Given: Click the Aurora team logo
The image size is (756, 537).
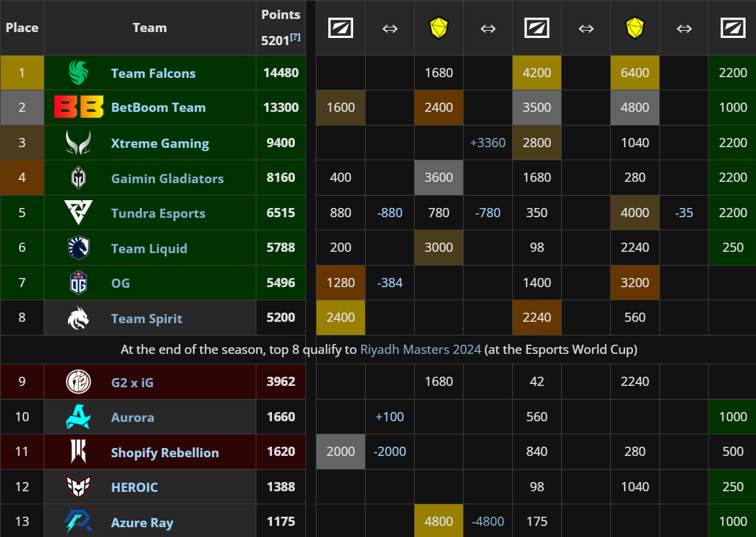Looking at the screenshot, I should 78,417.
